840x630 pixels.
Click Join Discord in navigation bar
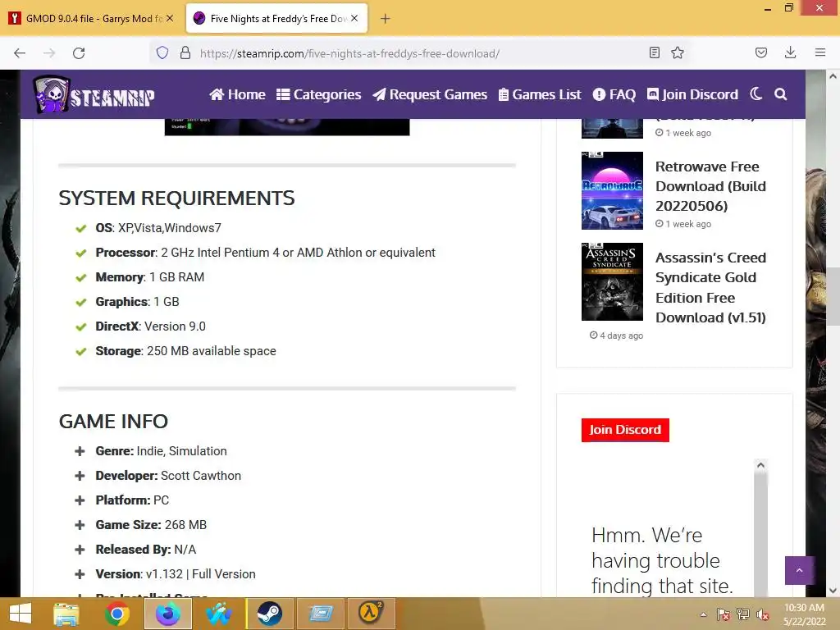692,94
